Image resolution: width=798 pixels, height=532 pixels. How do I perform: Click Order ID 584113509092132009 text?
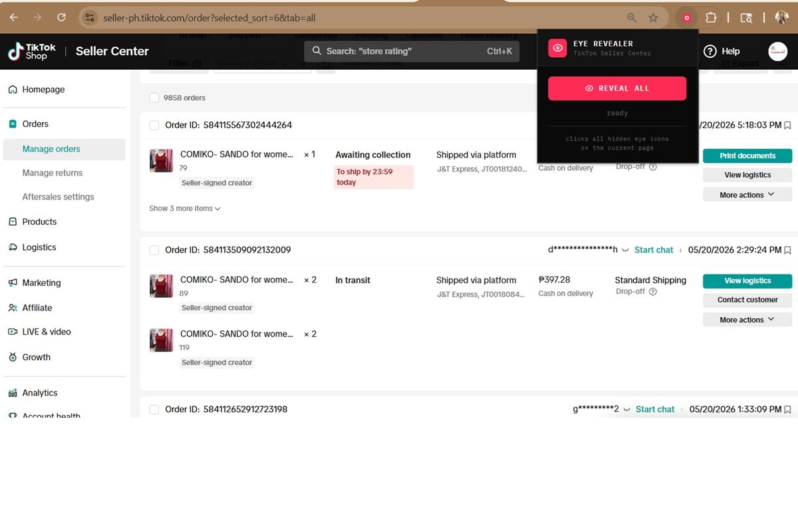click(228, 250)
